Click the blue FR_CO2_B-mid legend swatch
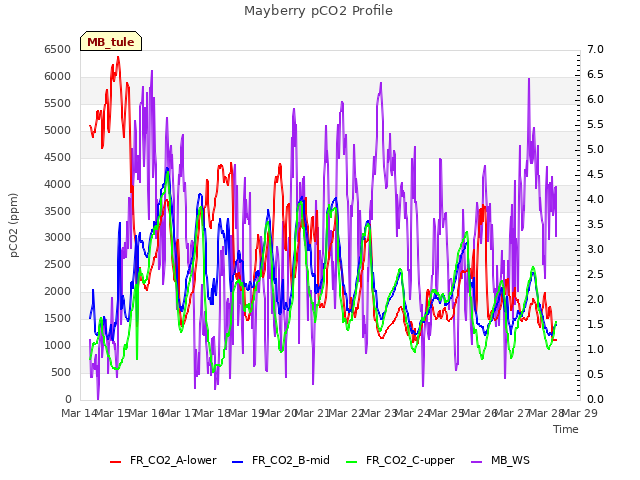The width and height of the screenshot is (640, 480). click(x=238, y=461)
